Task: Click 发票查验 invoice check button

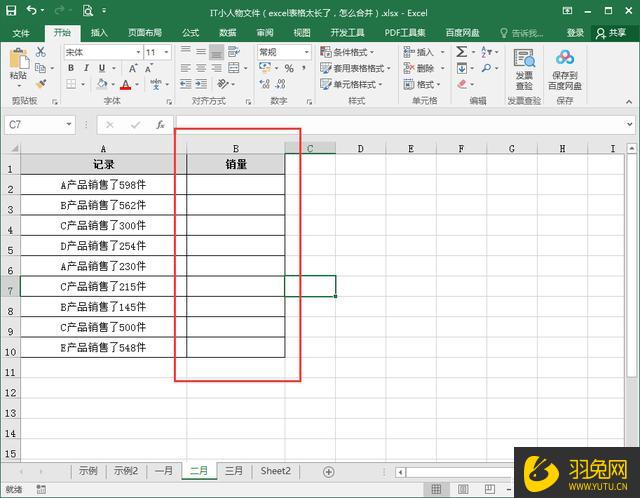Action: (x=524, y=69)
